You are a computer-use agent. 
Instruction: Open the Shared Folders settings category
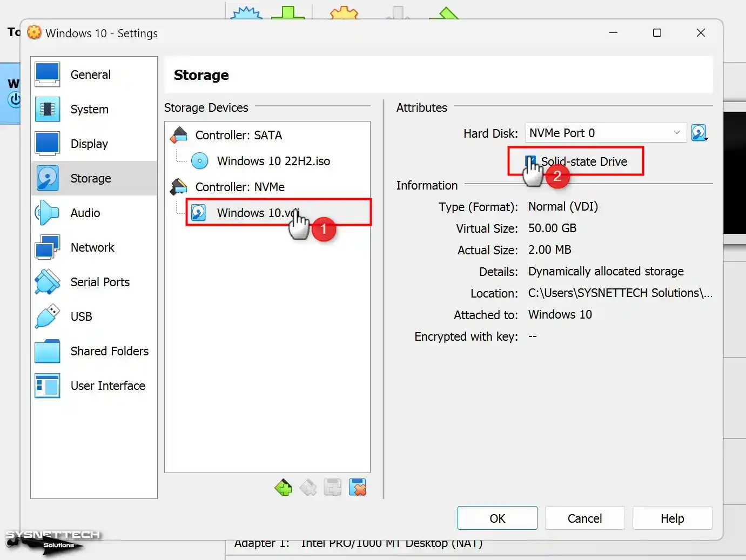tap(94, 351)
